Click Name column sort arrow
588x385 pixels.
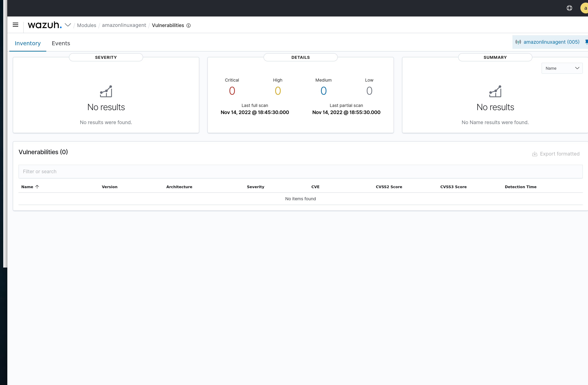point(37,187)
